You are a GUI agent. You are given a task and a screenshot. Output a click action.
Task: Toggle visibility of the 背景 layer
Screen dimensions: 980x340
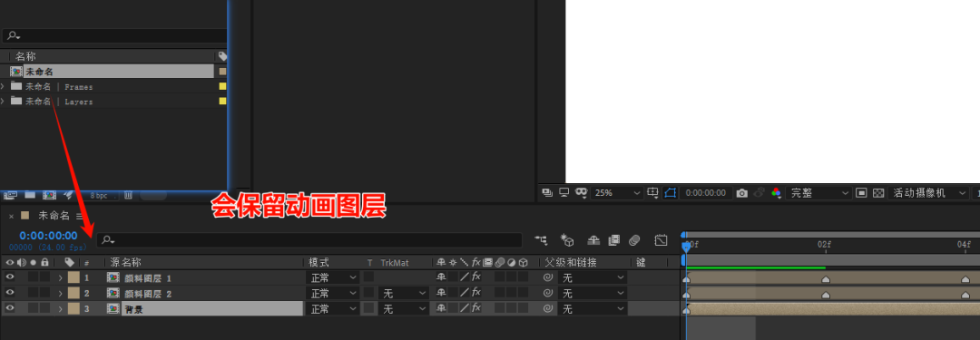10,308
